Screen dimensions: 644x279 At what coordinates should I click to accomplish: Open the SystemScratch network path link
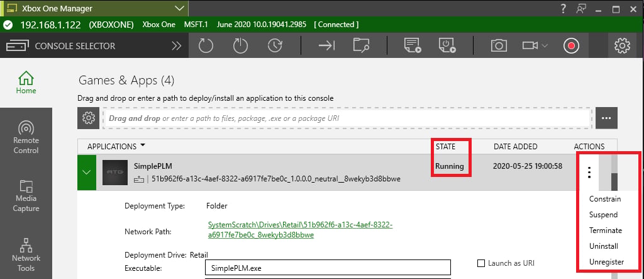tap(301, 230)
